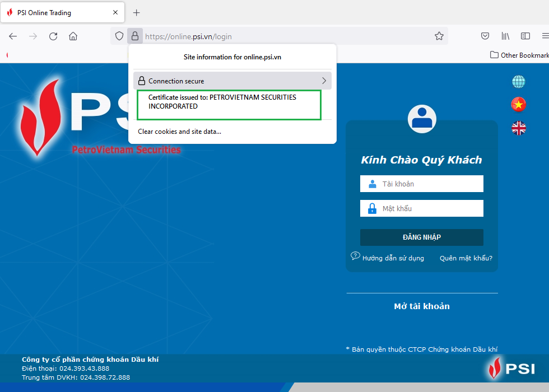Screen dimensions: 549x392
Task: Open the browser menu hamburger icon
Action: 546,36
